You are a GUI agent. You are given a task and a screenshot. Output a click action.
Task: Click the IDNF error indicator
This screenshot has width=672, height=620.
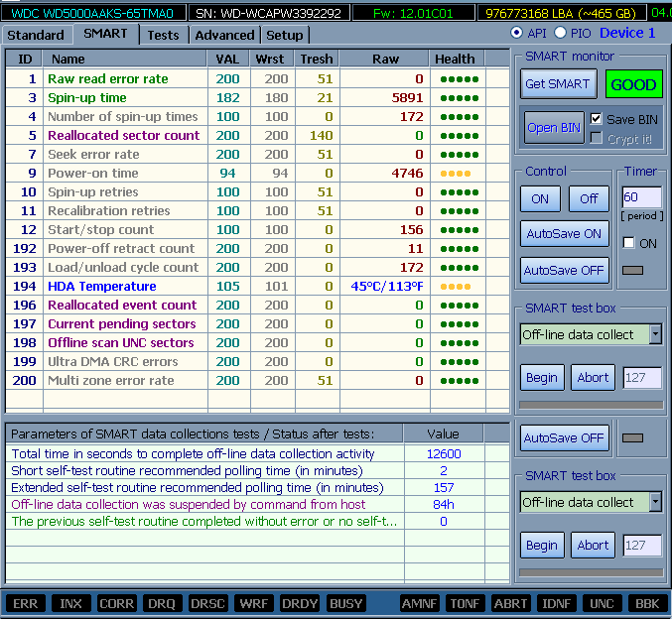pos(556,604)
